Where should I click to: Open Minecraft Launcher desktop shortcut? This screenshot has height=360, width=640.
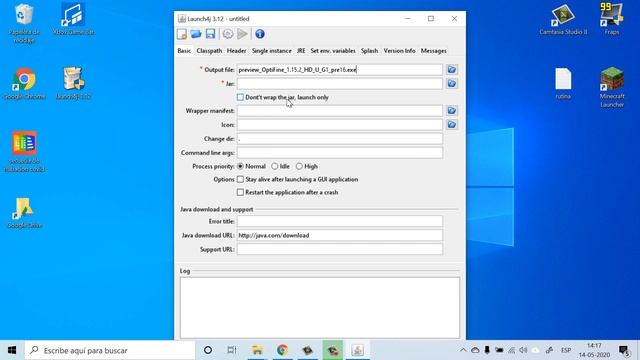[612, 87]
